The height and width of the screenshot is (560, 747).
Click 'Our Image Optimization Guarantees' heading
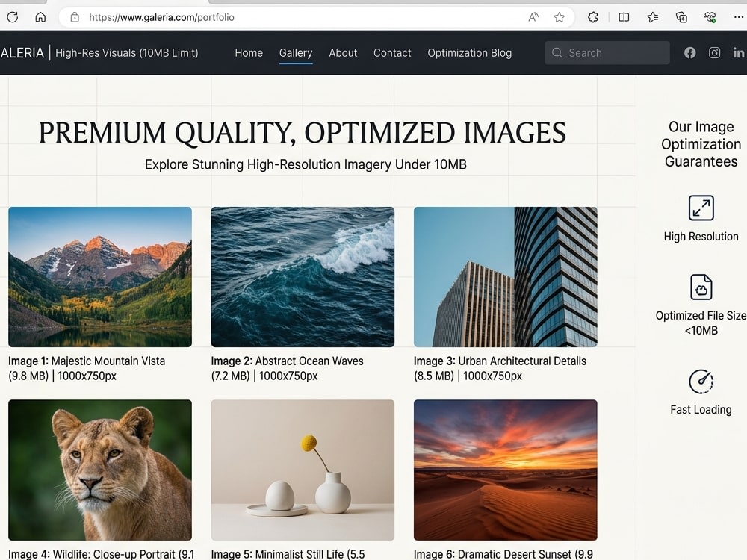[x=701, y=144]
